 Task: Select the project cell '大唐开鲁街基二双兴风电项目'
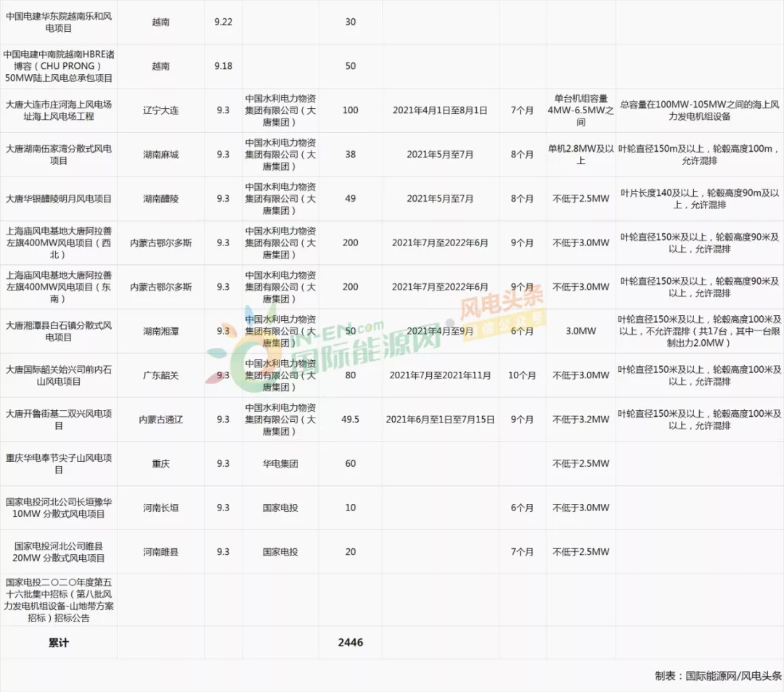click(x=59, y=420)
